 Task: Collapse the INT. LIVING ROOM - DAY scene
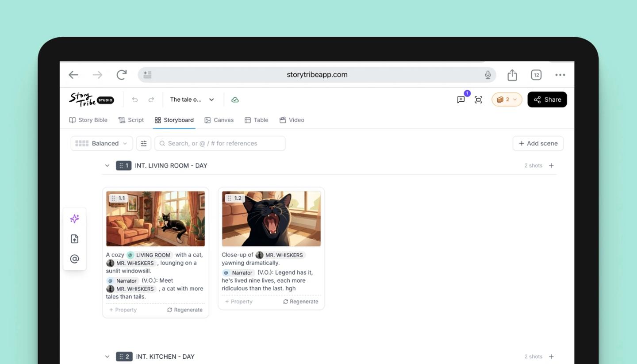pyautogui.click(x=107, y=165)
